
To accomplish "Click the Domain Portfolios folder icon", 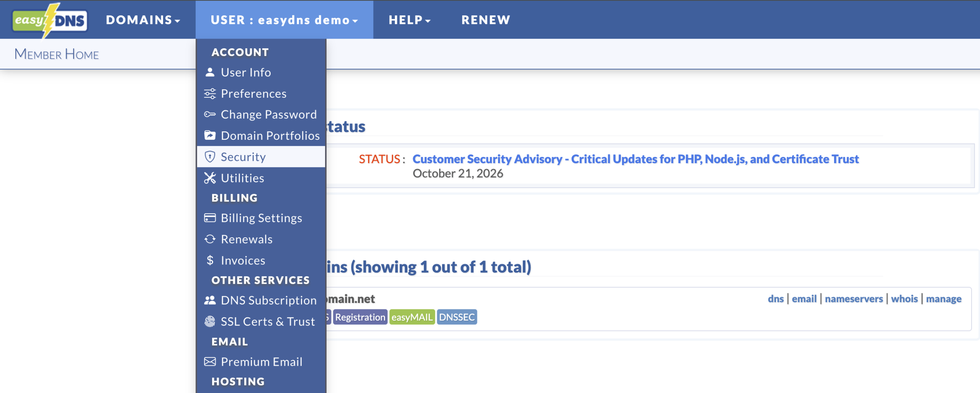I will coord(210,136).
